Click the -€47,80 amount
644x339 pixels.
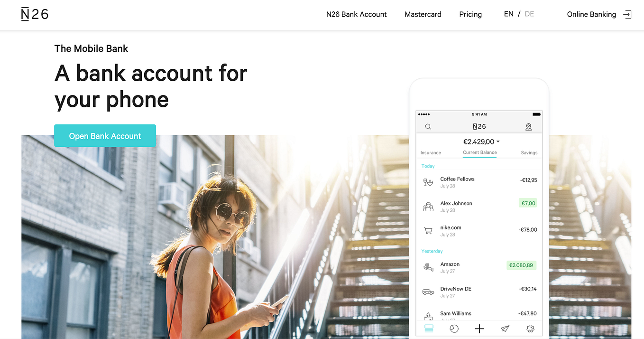pos(528,313)
